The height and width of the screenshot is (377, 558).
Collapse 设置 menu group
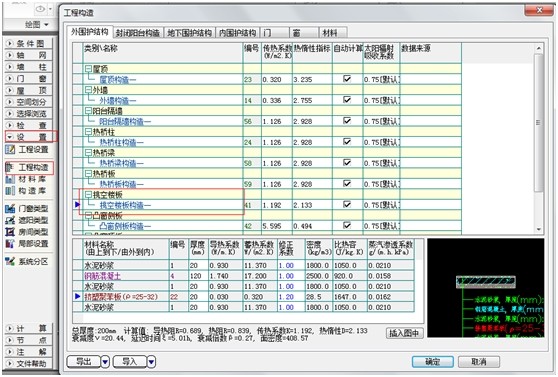pyautogui.click(x=28, y=137)
